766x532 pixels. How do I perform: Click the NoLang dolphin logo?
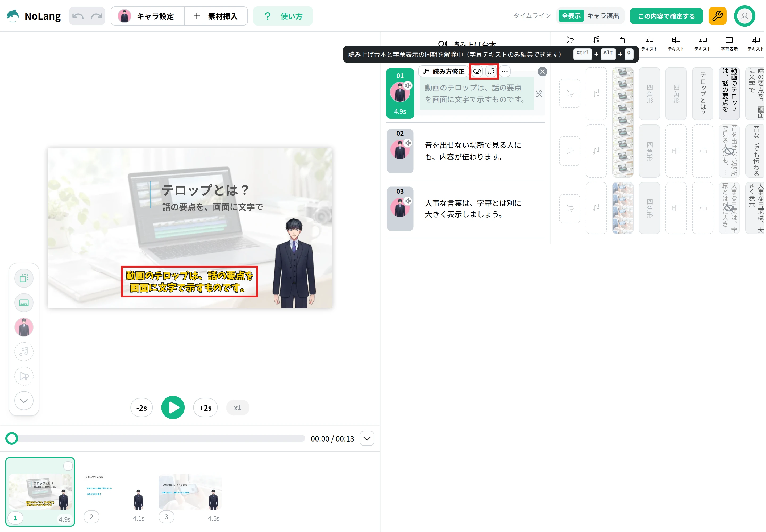pyautogui.click(x=13, y=16)
